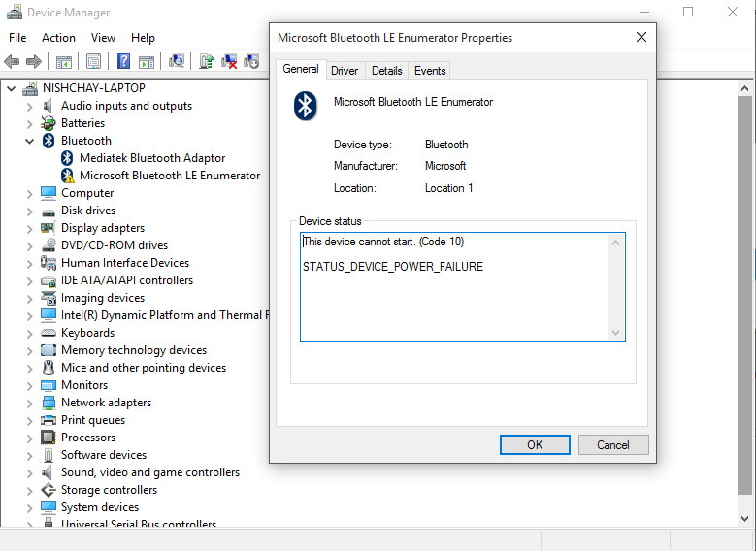
Task: Click the Disable device down-arrow icon
Action: pyautogui.click(x=251, y=61)
